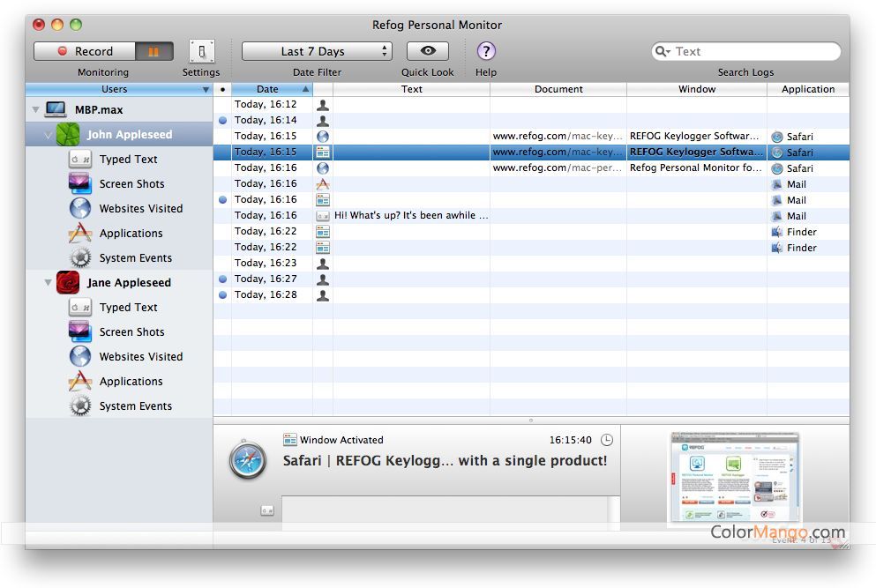Open Jane's Websites Visited log
Screen dimensions: 876x588
tap(140, 356)
